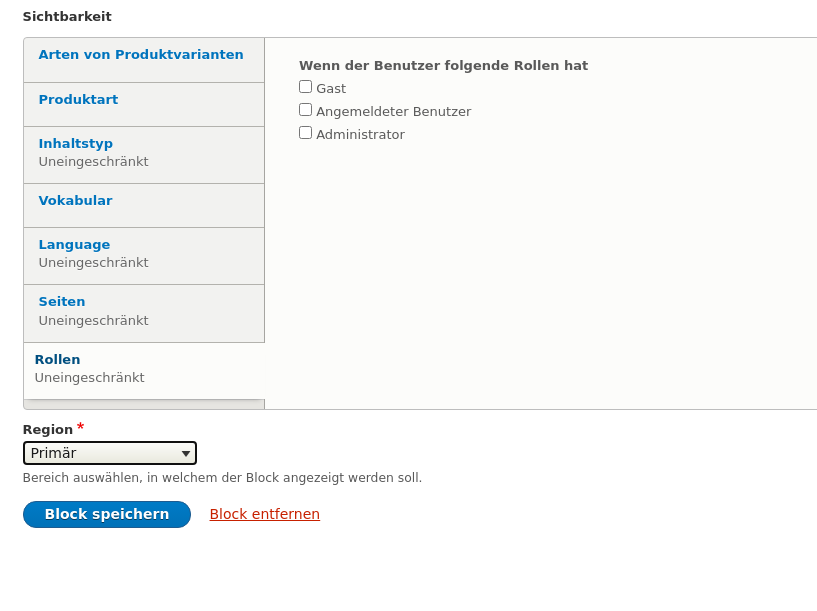
Task: Show the Language visibility settings tab
Action: point(74,245)
